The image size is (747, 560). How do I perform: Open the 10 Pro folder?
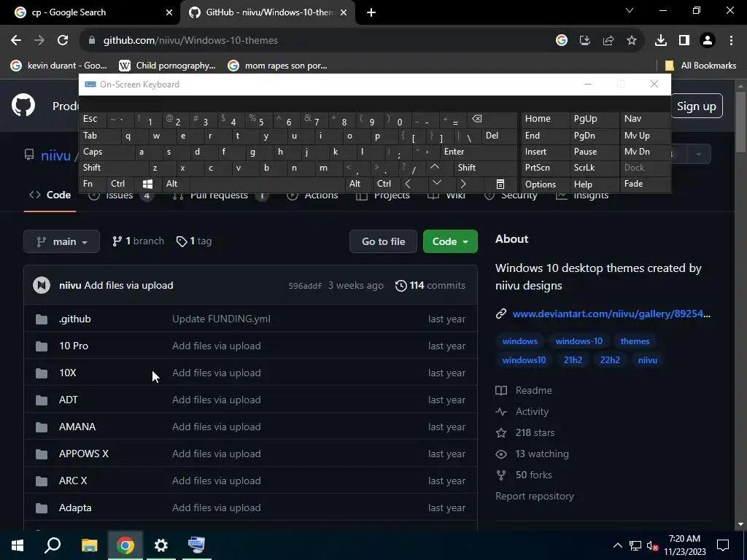pos(74,346)
